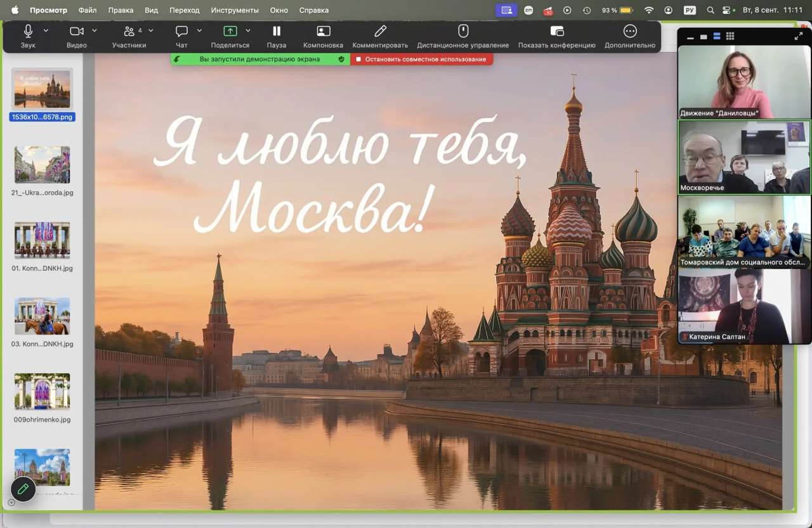Click the green Поделиться share icon
Screen dimensions: 812x528
point(230,31)
